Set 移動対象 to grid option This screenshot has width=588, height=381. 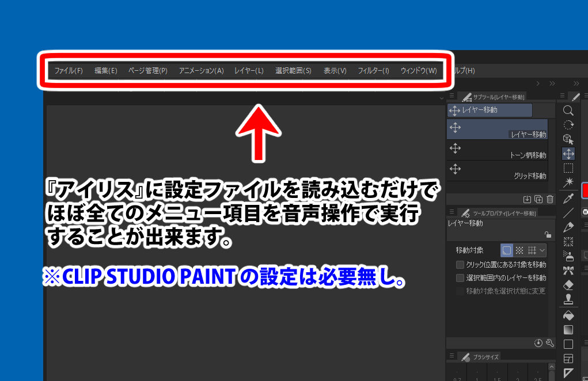tap(532, 250)
